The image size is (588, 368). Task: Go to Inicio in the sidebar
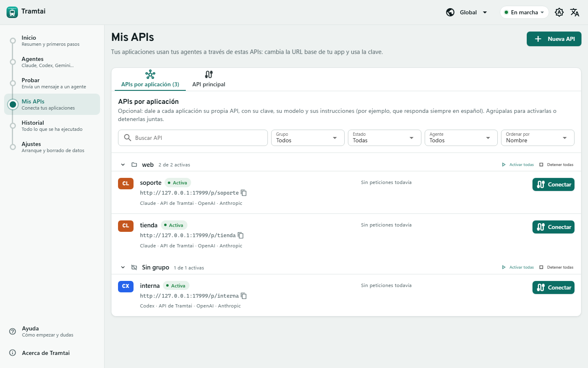click(52, 40)
